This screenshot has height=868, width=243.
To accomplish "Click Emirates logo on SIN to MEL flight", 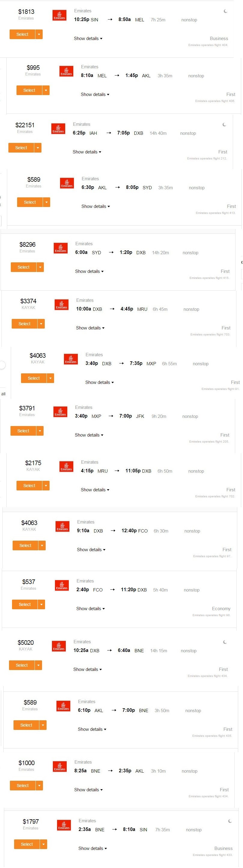I will point(59,16).
